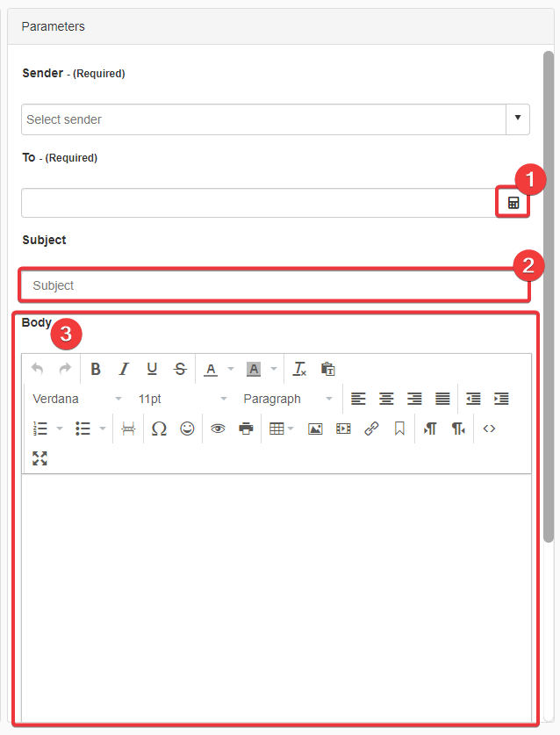This screenshot has width=560, height=735.
Task: Expand the Verdana font family dropdown
Action: coord(77,399)
